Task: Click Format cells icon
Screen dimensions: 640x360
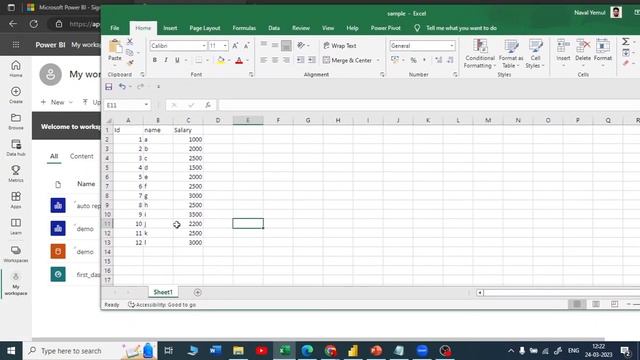Action: 603,45
